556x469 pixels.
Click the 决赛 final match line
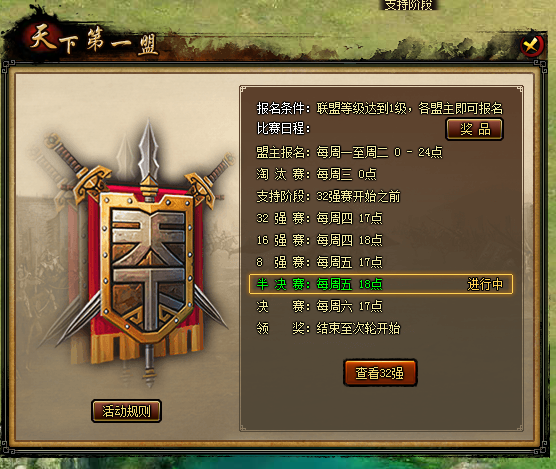319,306
